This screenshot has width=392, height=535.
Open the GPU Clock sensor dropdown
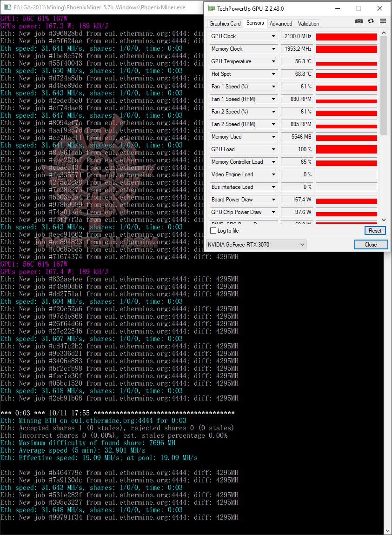click(273, 36)
